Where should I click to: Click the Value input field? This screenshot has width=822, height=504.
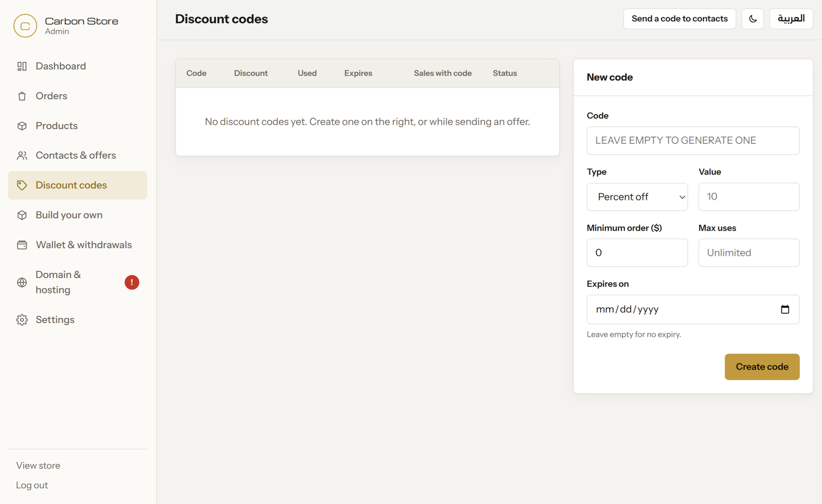(x=749, y=197)
